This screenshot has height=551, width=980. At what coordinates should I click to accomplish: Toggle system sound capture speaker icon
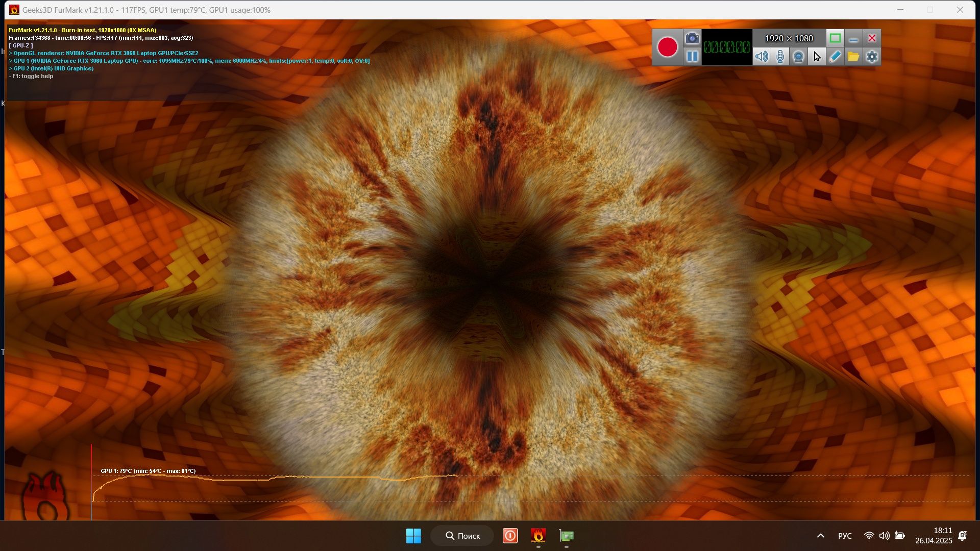tap(762, 56)
